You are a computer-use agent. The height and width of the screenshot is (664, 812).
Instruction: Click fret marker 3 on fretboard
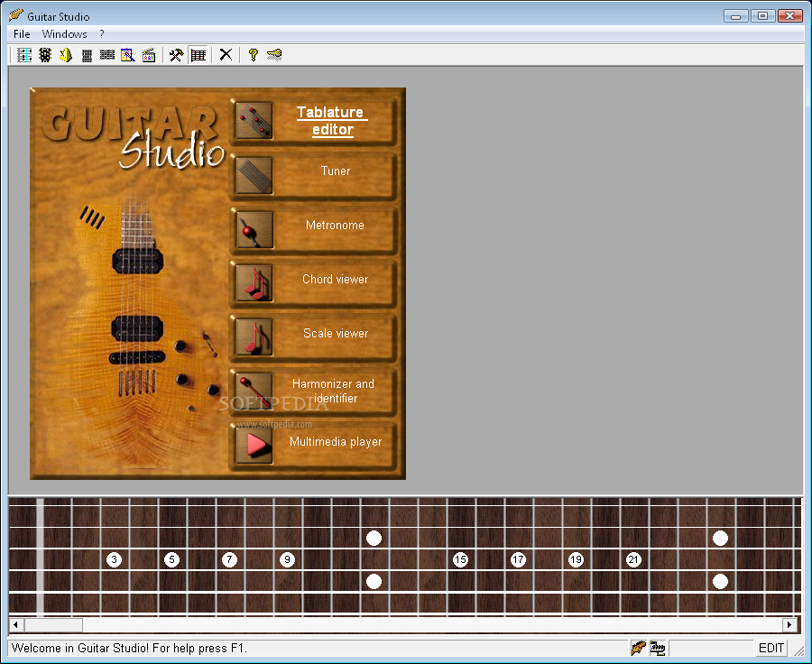click(114, 559)
